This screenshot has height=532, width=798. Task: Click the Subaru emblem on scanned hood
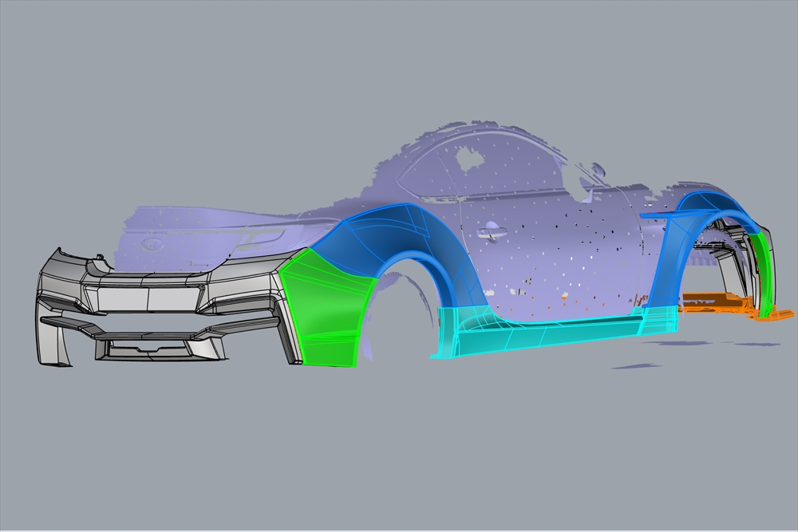click(x=150, y=245)
